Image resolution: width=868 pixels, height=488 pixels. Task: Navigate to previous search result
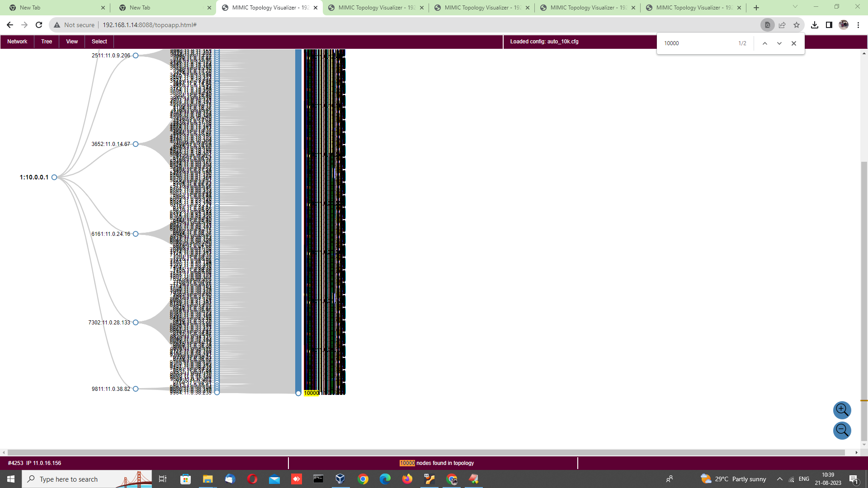764,43
